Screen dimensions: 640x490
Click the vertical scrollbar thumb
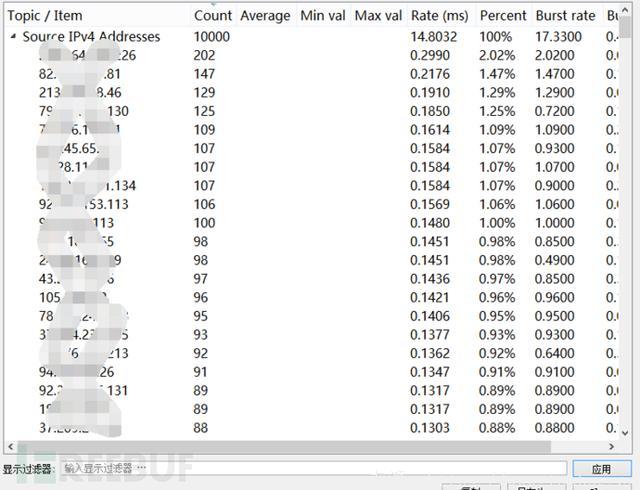point(625,27)
